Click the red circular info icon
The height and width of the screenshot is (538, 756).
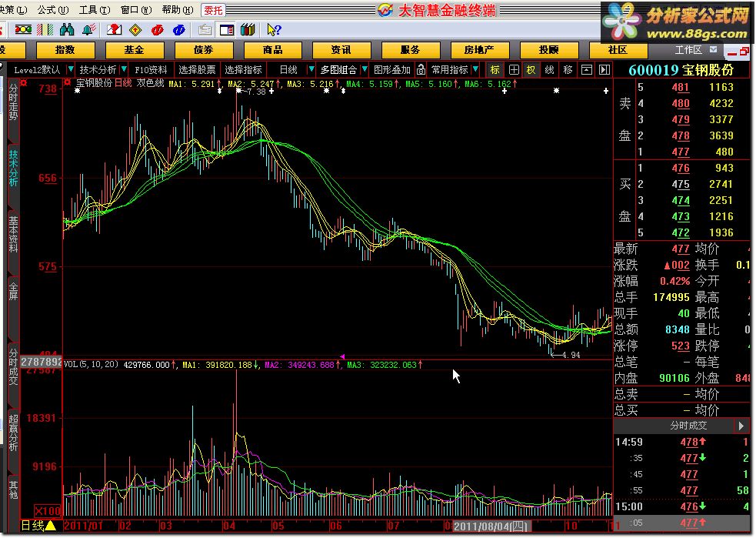coord(157,30)
